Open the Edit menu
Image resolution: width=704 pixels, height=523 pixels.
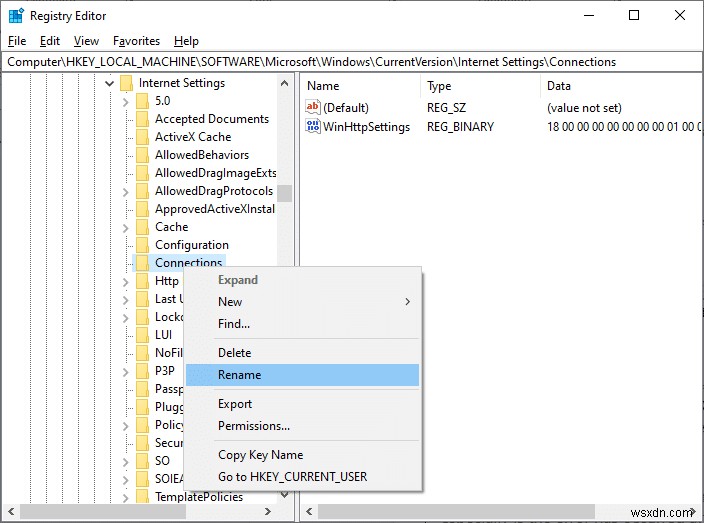[50, 41]
